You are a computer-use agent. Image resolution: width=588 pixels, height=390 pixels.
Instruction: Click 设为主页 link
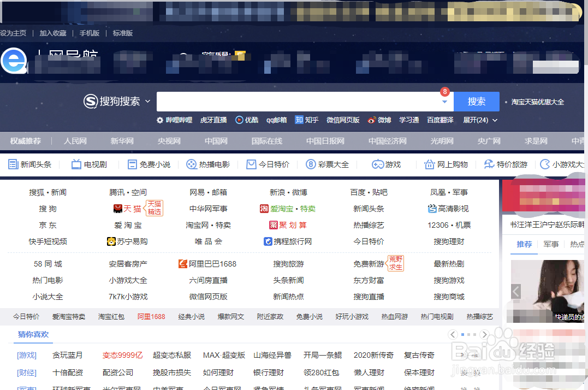(13, 33)
